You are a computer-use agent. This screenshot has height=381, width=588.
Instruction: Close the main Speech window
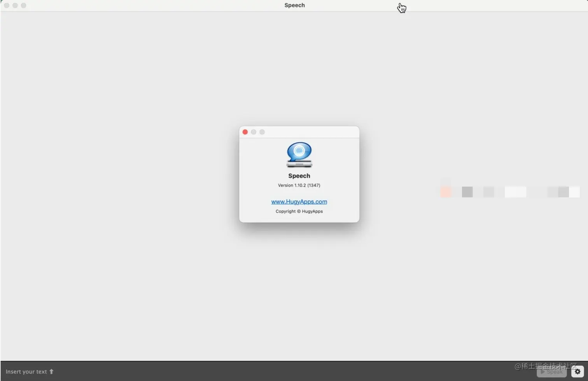tap(7, 5)
